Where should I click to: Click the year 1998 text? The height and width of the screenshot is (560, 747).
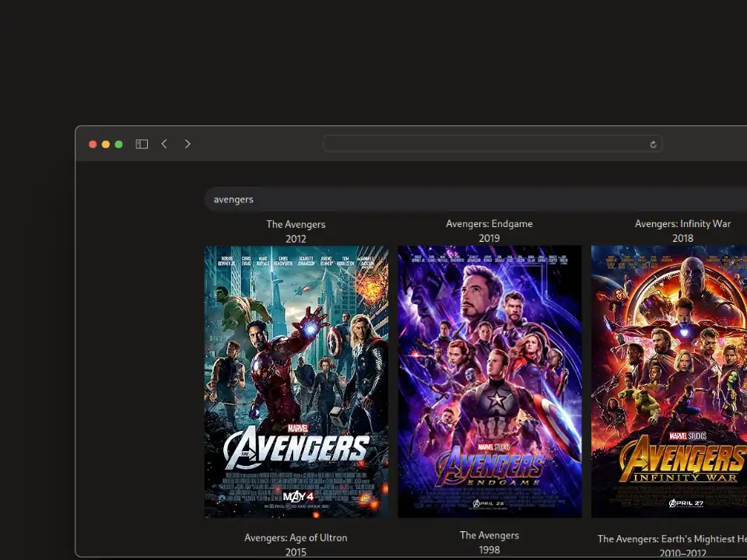489,550
